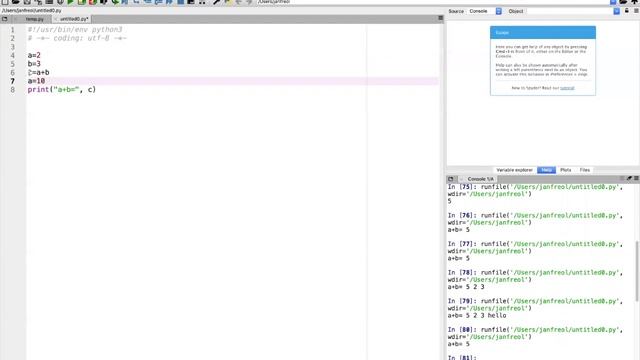Select the Console 1/A tab
The width and height of the screenshot is (640, 360).
click(480, 179)
